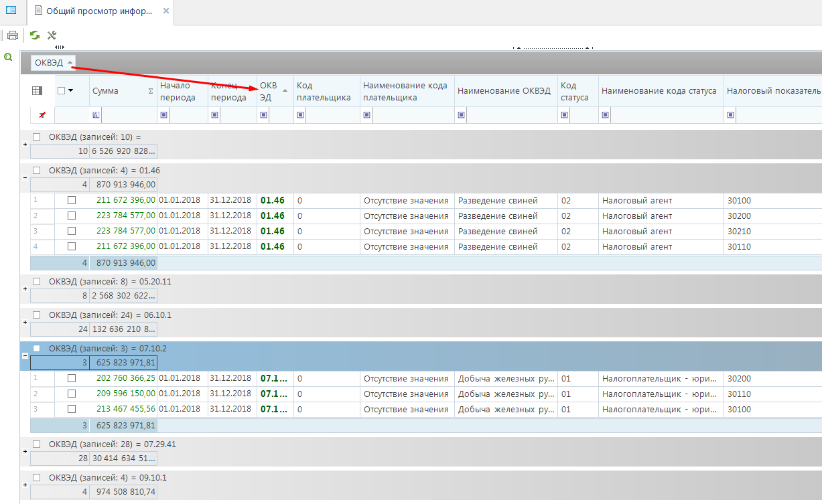Expand the ОКВЭД 09.10.1 group
Image resolution: width=822 pixels, height=504 pixels.
[25, 485]
